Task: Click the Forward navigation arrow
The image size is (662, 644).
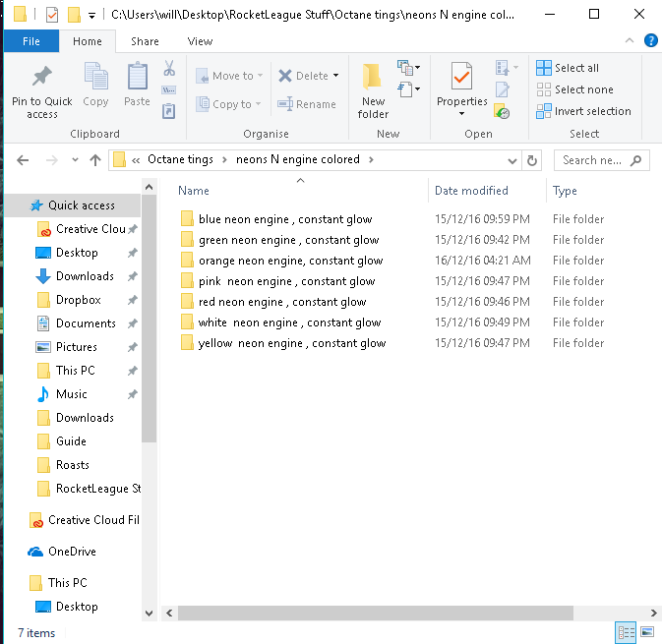Action: tap(51, 160)
